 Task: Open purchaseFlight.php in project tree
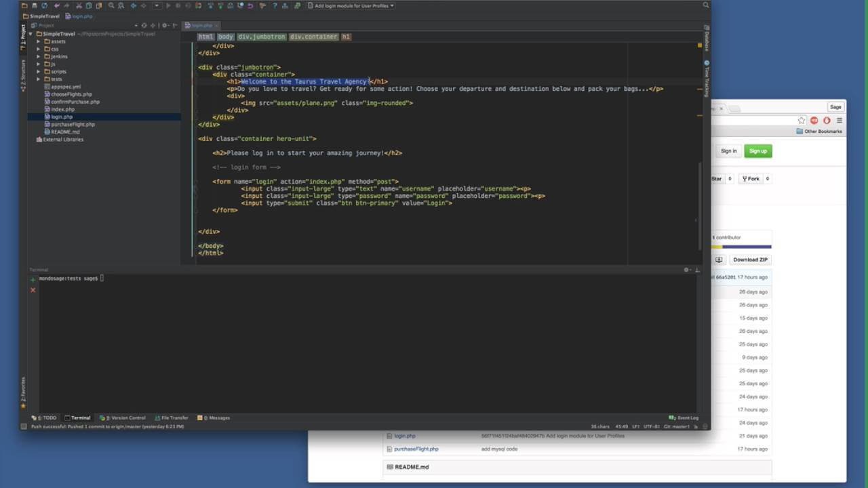click(x=73, y=124)
